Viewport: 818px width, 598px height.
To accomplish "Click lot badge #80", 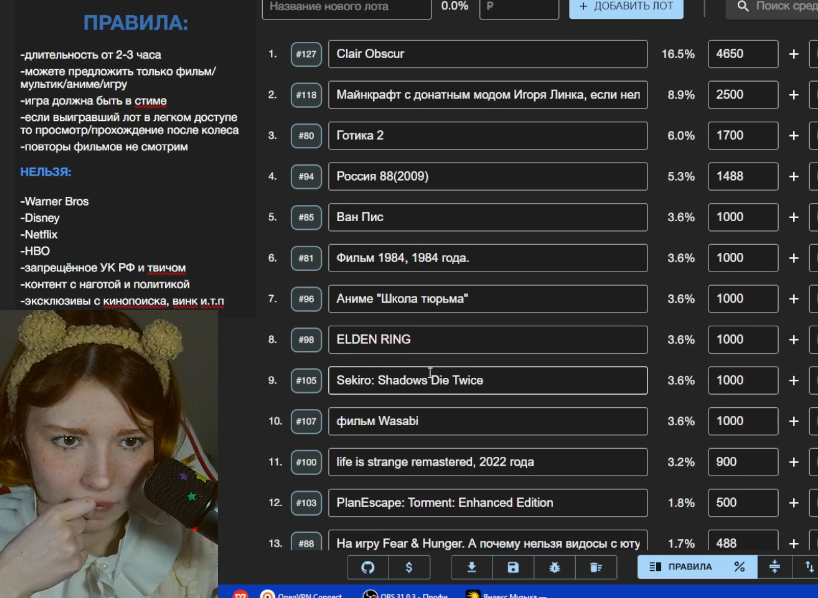I will [x=306, y=136].
